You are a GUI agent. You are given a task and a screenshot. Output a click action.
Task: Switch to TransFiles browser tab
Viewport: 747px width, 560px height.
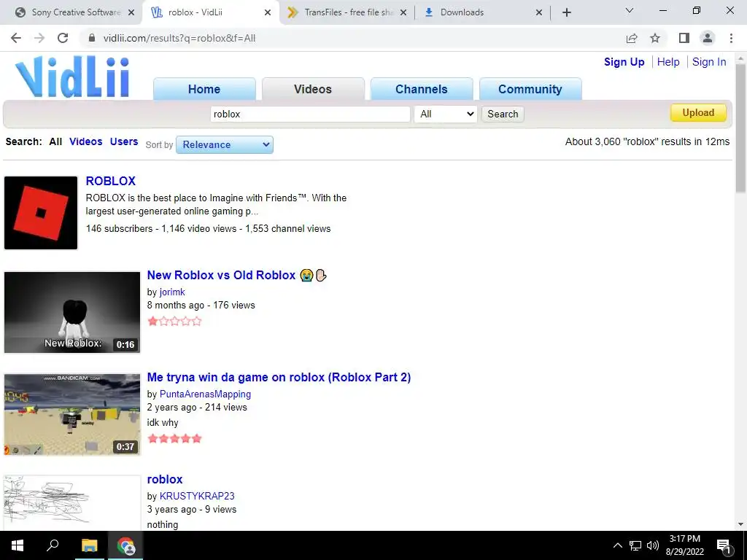347,12
